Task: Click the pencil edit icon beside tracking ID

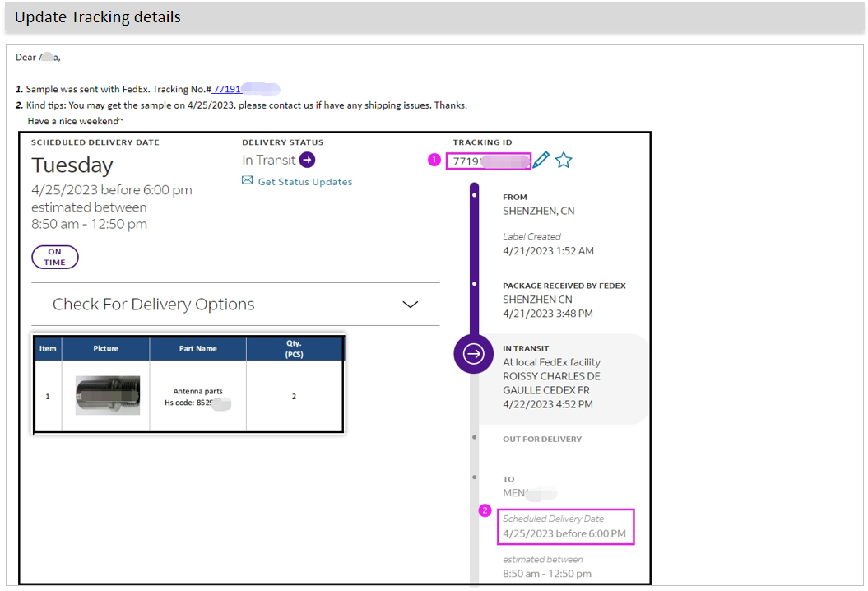Action: pos(541,161)
